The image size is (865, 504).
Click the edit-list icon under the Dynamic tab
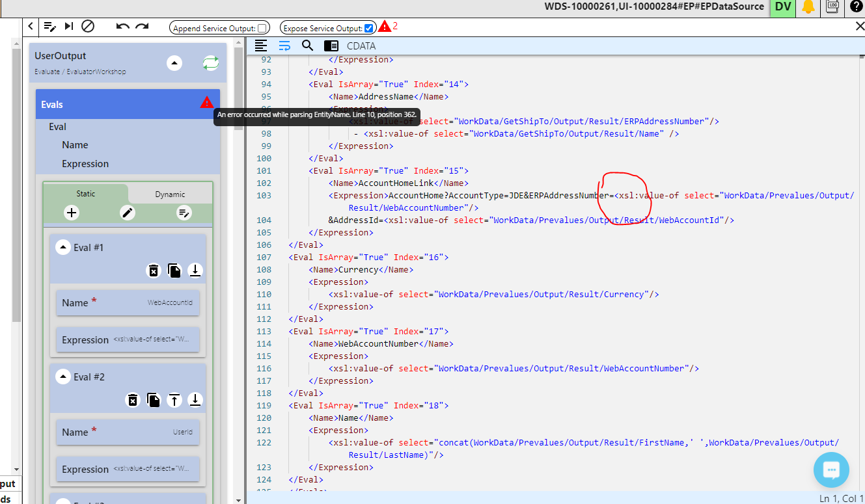[x=184, y=213]
